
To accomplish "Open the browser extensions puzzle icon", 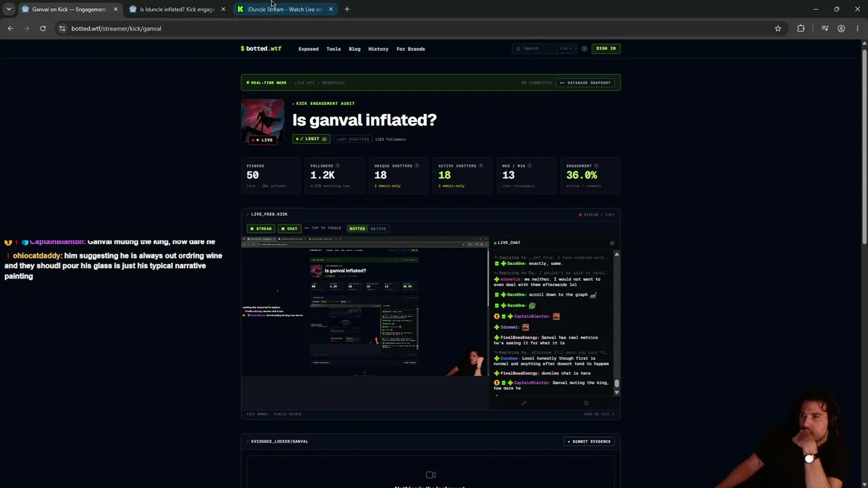I will [801, 28].
